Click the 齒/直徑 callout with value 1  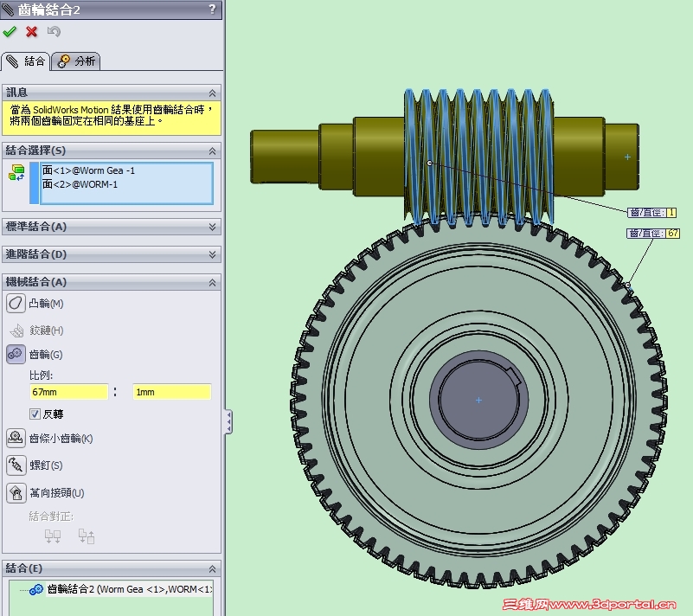(651, 213)
